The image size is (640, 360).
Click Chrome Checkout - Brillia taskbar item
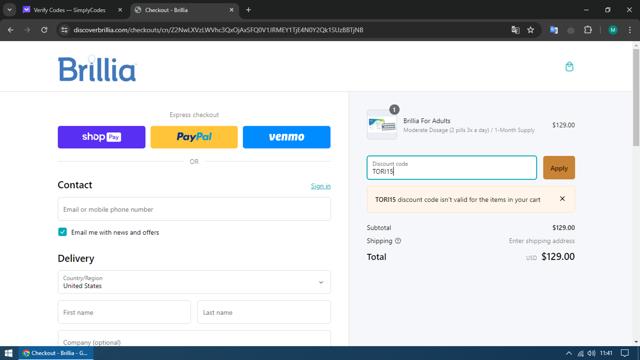click(x=56, y=353)
